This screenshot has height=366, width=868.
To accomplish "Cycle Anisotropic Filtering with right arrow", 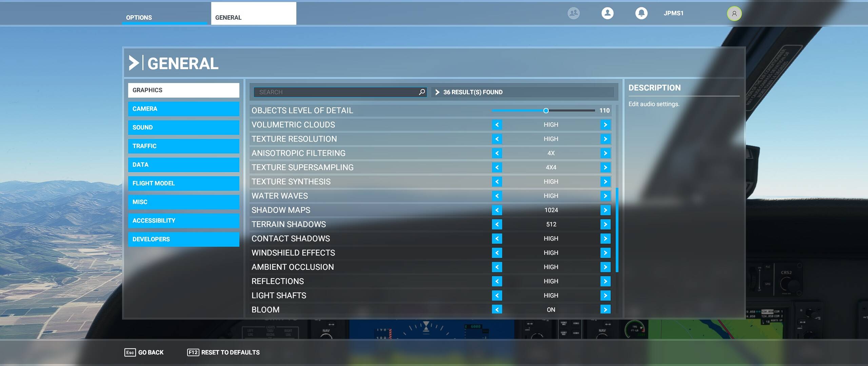I will 605,153.
